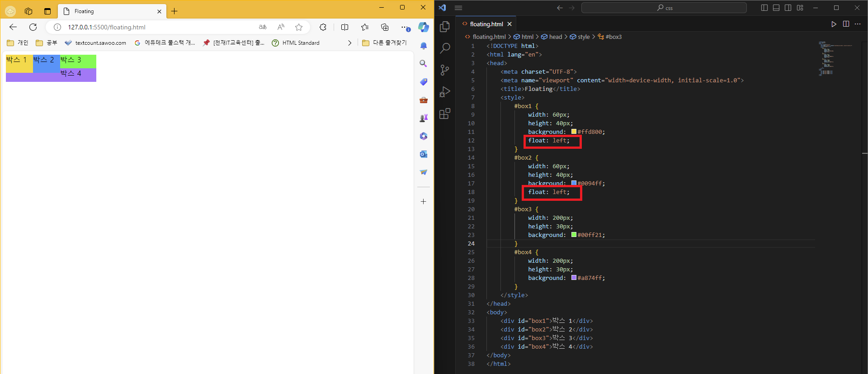Open 다른 즐겨찾기 folder
868x374 pixels.
click(x=385, y=43)
